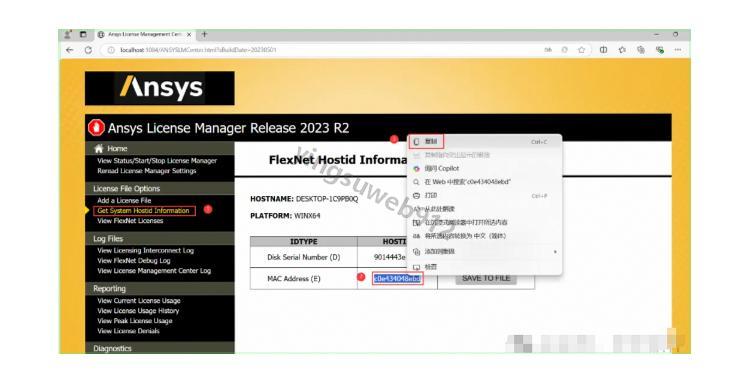Open View Licensing Interconnect Log
This screenshot has height=383, width=750.
pyautogui.click(x=145, y=251)
